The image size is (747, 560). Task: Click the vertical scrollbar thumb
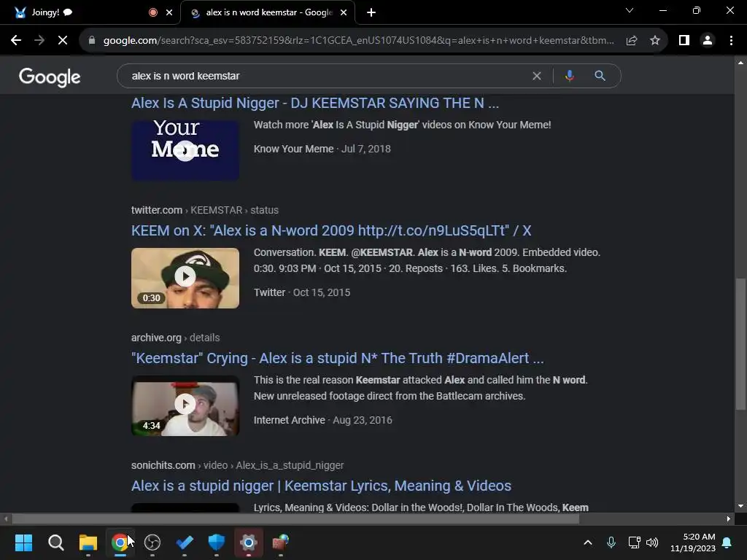(740, 344)
